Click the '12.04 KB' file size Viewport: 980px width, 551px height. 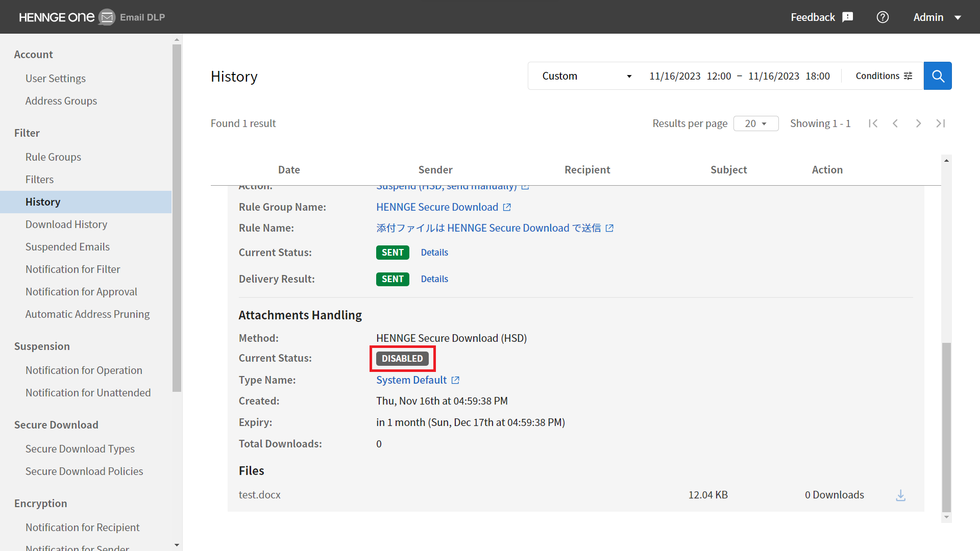pos(708,495)
